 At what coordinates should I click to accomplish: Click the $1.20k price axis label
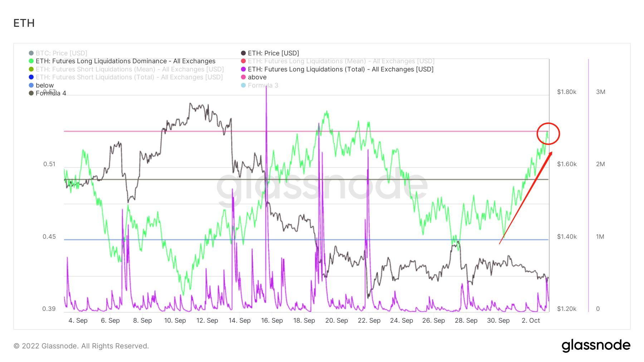pyautogui.click(x=567, y=309)
